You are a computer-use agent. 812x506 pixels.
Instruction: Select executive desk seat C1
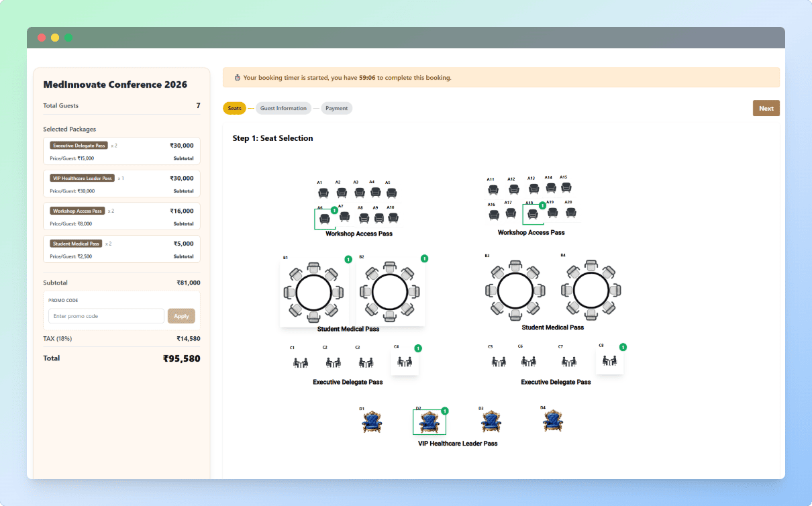click(300, 362)
